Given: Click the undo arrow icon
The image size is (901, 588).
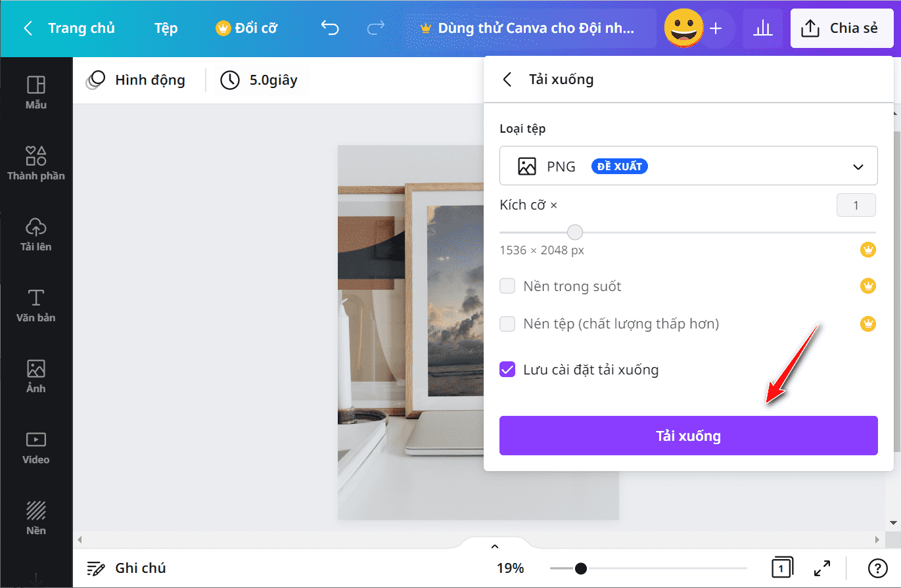Looking at the screenshot, I should click(330, 28).
